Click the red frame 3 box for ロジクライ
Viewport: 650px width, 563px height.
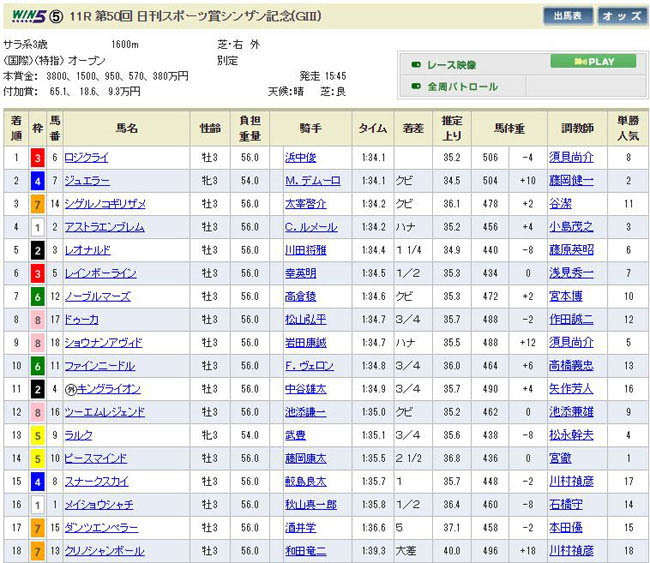pos(37,157)
